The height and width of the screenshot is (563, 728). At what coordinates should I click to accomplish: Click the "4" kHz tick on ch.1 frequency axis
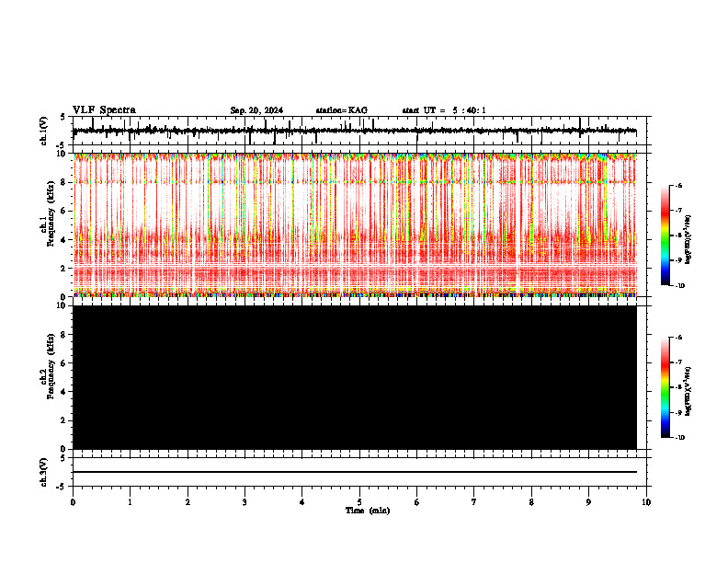coord(64,240)
